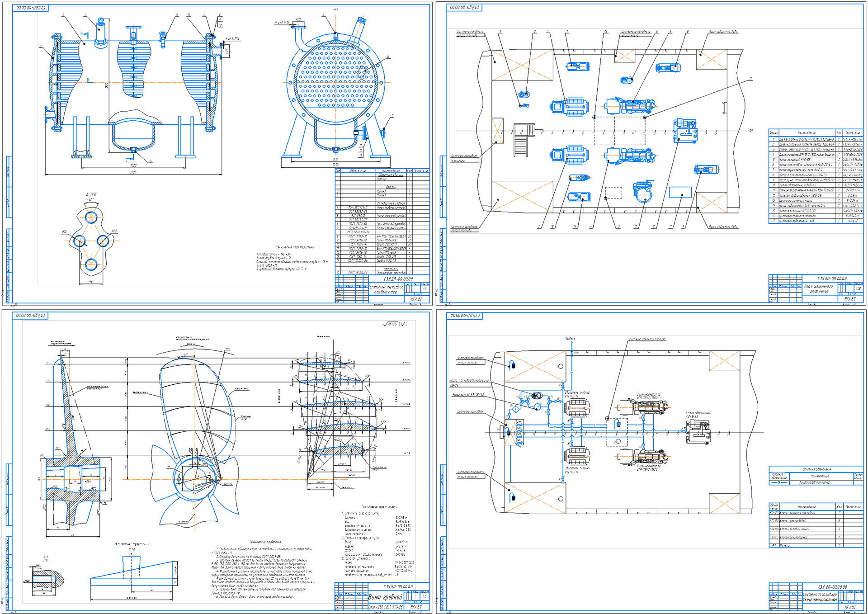Click the condenser sheet parts specification table
The image size is (868, 614).
pyautogui.click(x=382, y=222)
